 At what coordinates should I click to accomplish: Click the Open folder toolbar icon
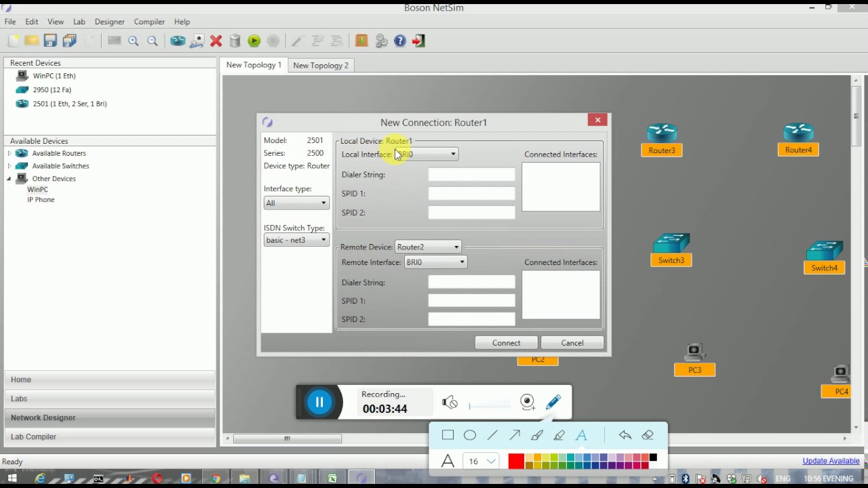click(31, 41)
